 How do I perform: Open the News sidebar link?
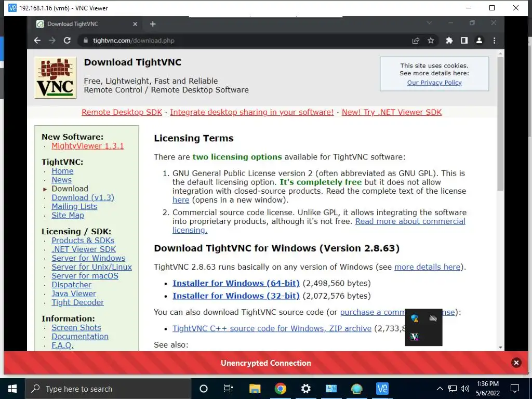click(x=61, y=180)
